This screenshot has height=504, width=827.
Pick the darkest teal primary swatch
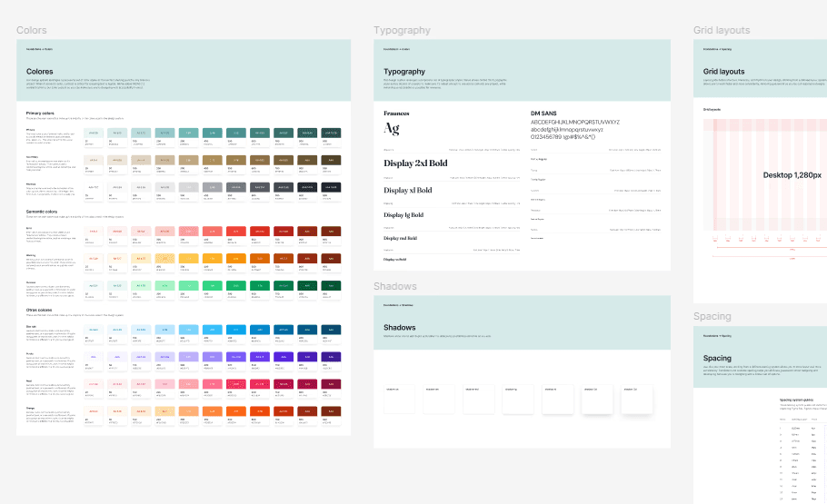point(331,133)
